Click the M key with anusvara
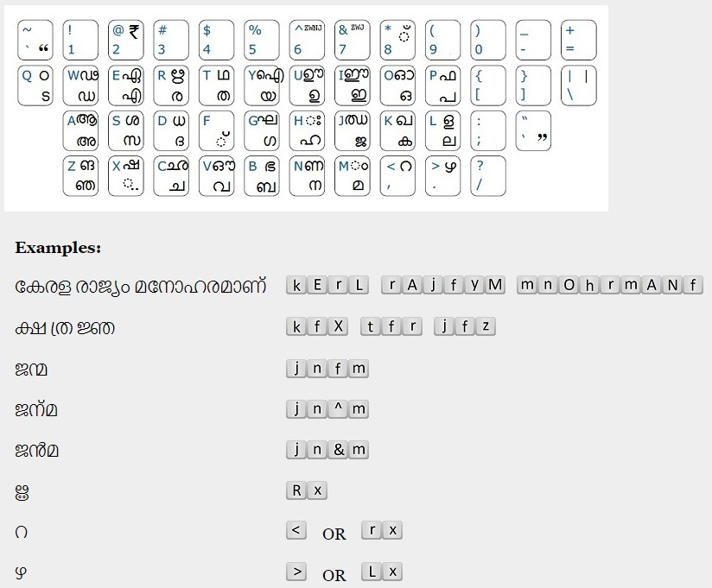 click(353, 176)
